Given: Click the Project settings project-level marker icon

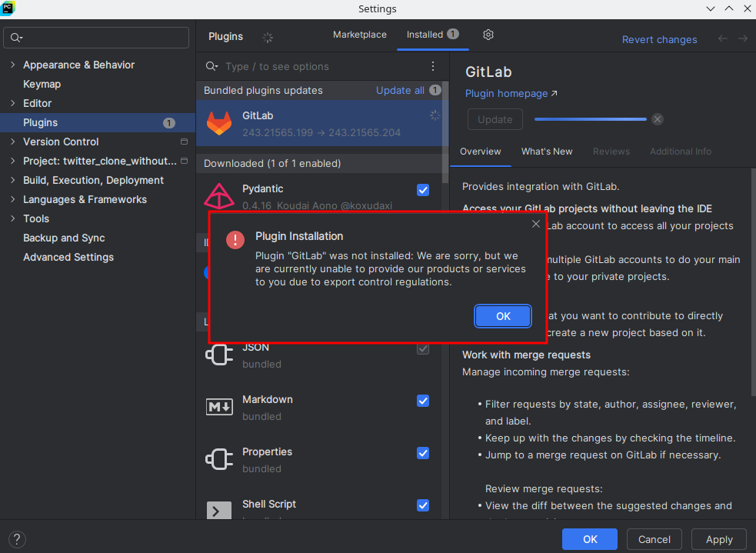Looking at the screenshot, I should (184, 161).
